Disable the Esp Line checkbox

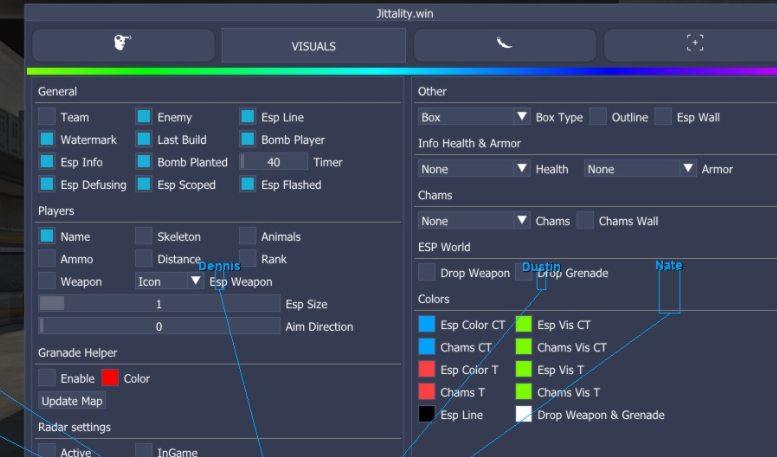click(248, 117)
